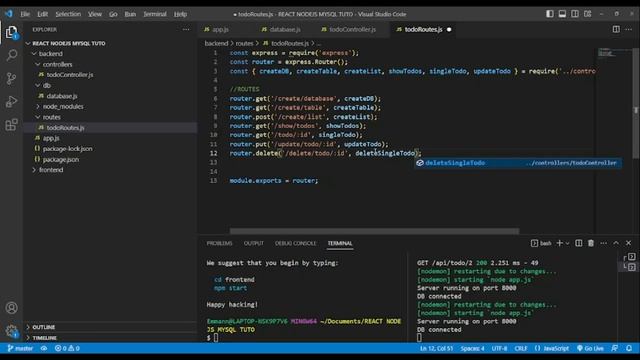Screen dimensions: 640x360
Task: Open the File menu
Action: (25, 14)
